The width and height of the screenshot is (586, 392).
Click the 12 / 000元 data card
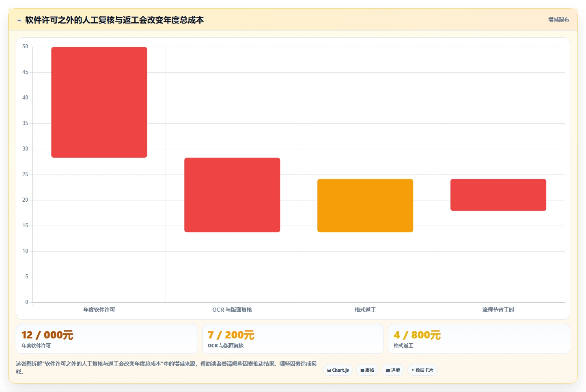pyautogui.click(x=107, y=339)
